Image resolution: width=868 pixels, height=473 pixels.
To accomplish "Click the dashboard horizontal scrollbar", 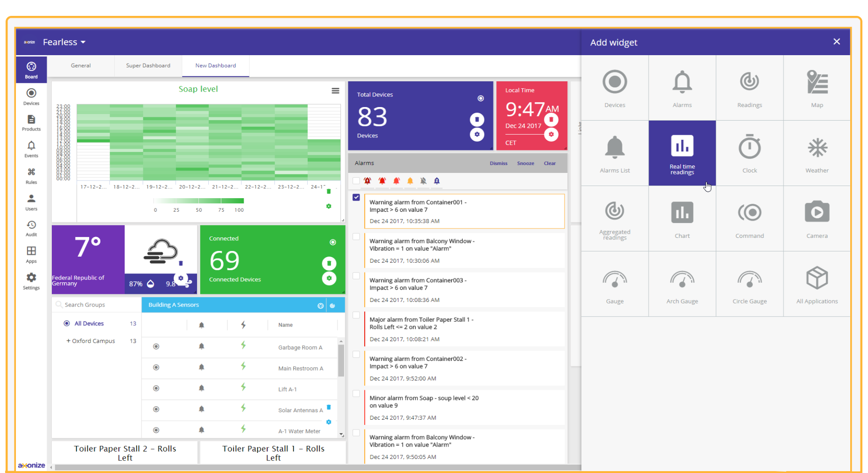I will point(318,467).
